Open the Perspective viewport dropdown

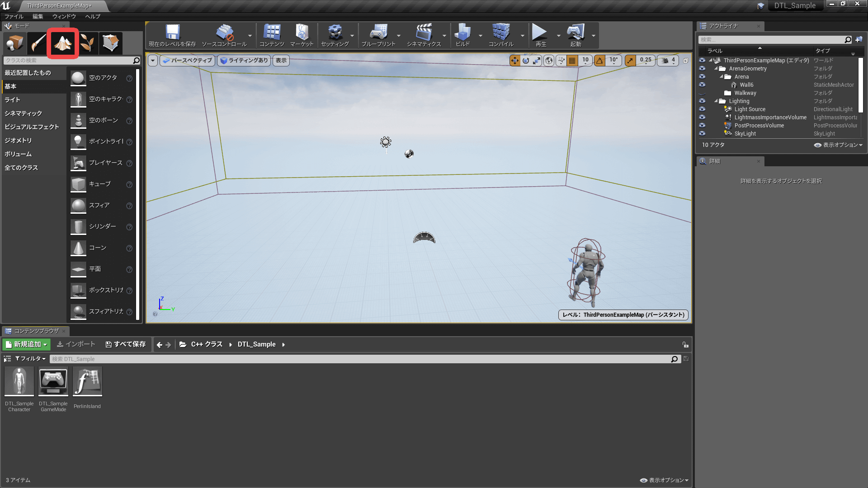point(188,61)
